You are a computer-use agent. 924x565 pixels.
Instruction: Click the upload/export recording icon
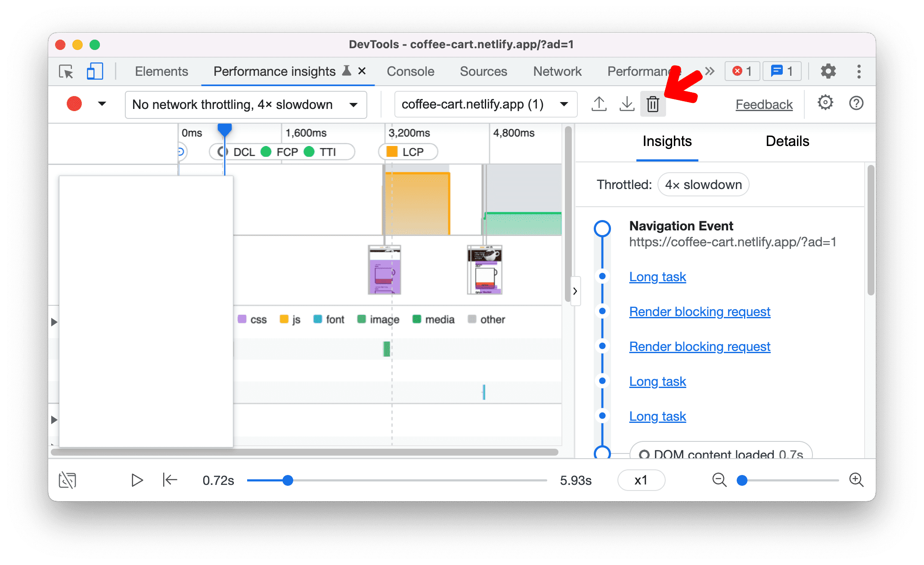598,104
